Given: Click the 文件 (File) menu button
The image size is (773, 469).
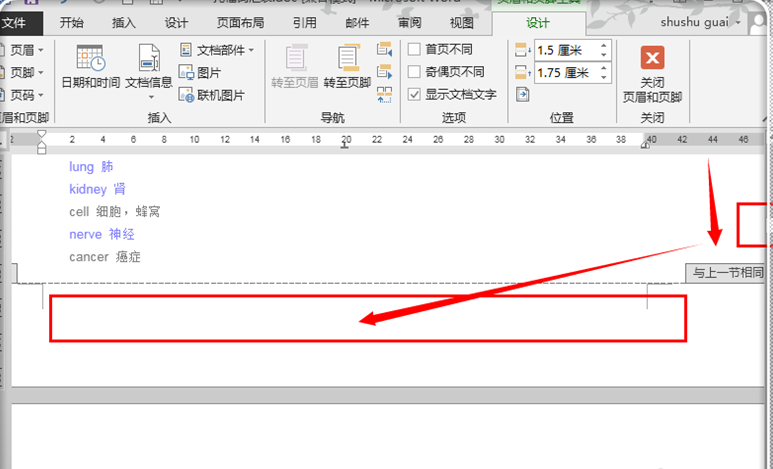Looking at the screenshot, I should (20, 23).
